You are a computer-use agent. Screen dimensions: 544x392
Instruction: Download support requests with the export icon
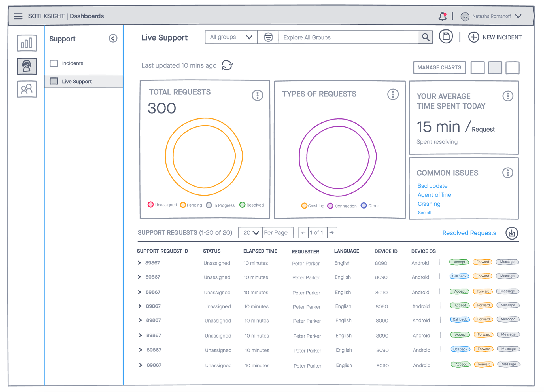pos(511,233)
